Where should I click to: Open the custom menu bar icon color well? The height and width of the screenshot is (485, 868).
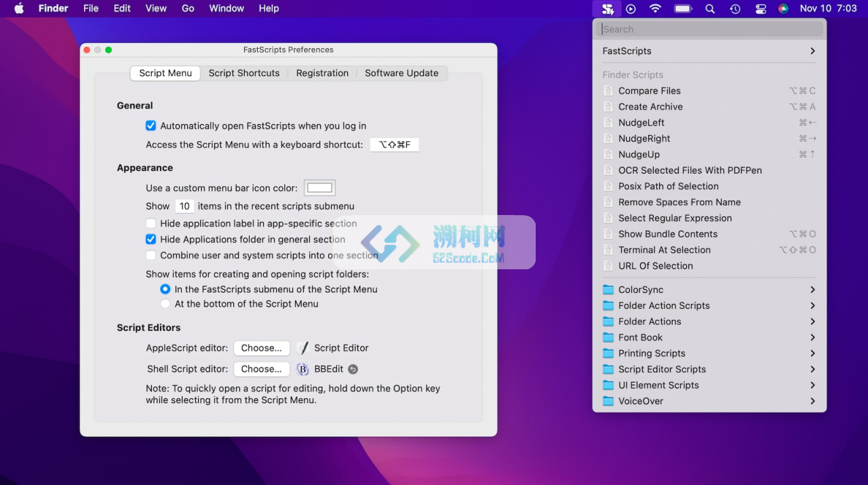coord(319,188)
